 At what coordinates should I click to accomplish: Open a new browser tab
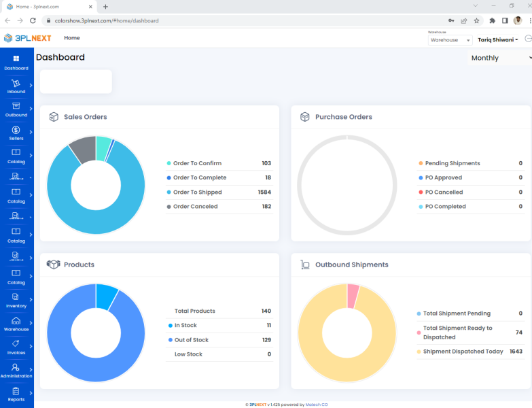pyautogui.click(x=105, y=7)
